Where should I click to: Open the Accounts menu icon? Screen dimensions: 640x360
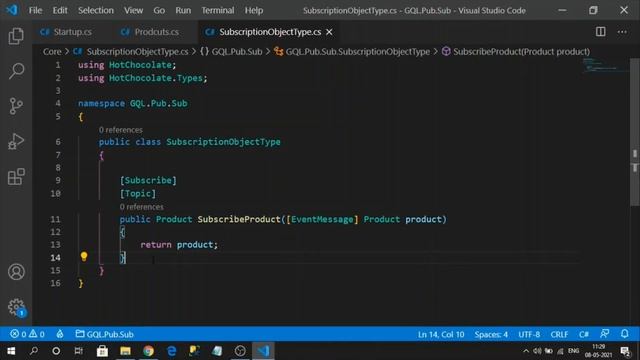click(x=16, y=272)
